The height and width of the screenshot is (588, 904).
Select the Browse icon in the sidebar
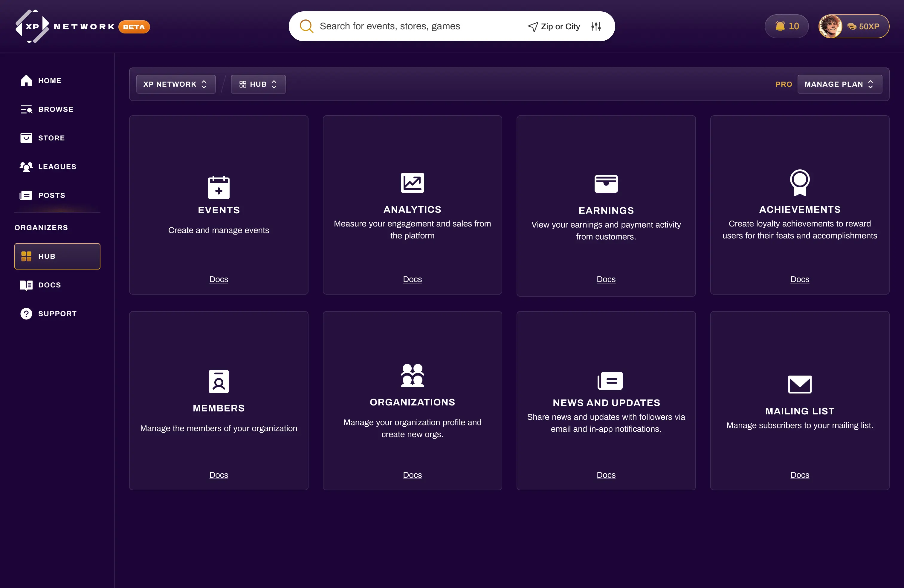point(26,109)
